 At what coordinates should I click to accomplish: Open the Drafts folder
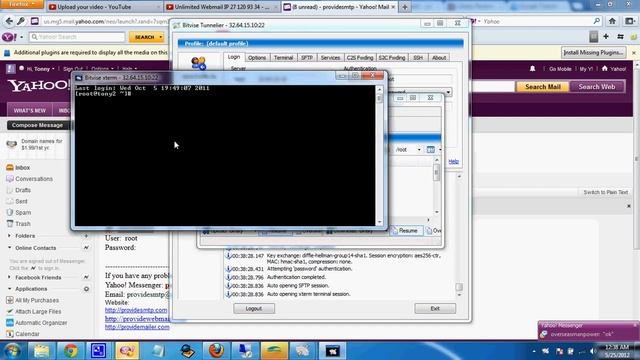[23, 190]
